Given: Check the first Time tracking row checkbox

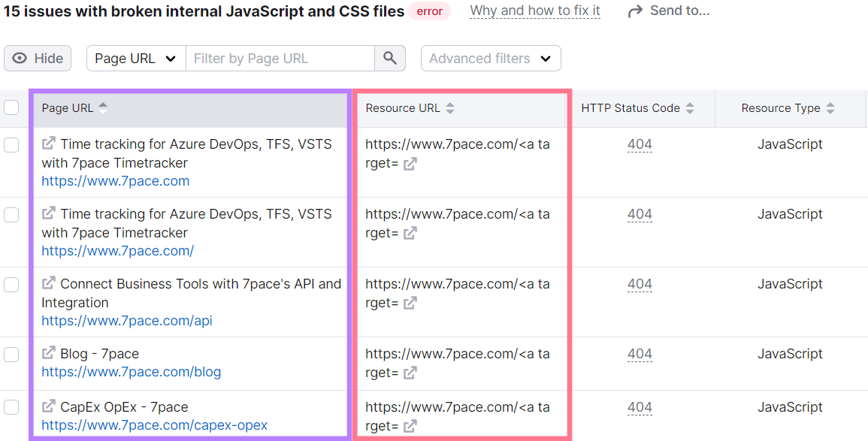Looking at the screenshot, I should [12, 144].
